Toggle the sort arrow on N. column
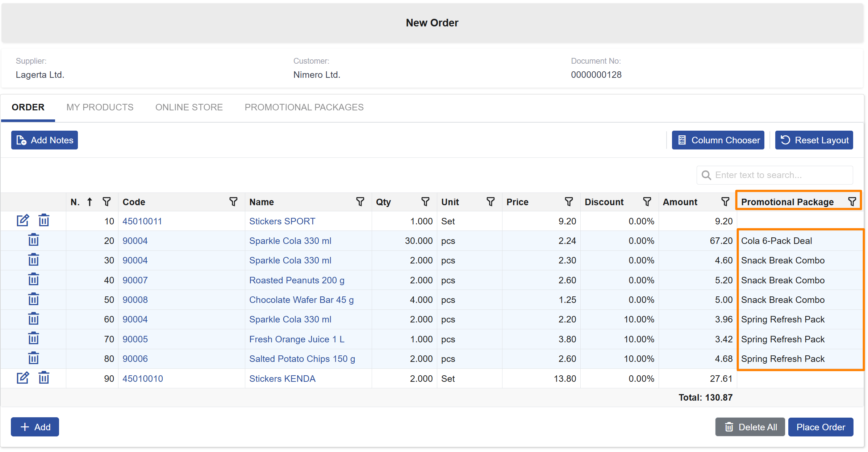The width and height of the screenshot is (868, 452). point(89,201)
